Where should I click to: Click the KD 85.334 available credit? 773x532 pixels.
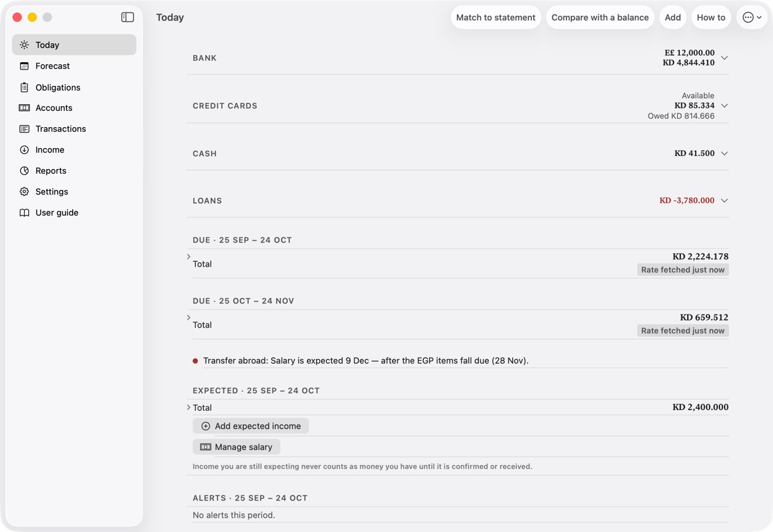(x=694, y=105)
